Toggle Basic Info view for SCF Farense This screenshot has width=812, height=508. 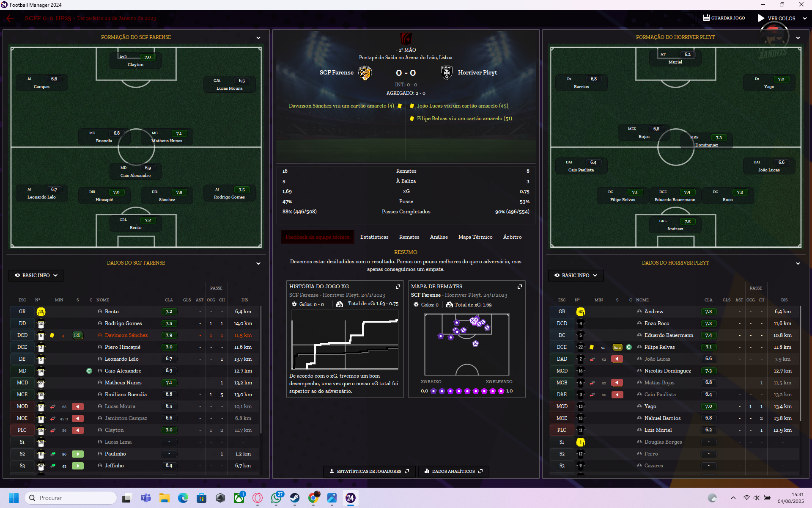[36, 275]
